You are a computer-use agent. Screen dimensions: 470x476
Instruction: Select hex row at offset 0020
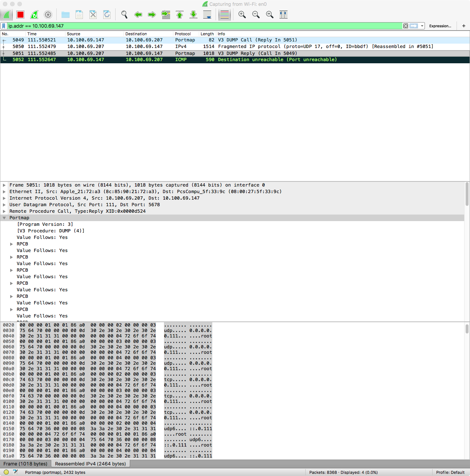click(x=108, y=325)
